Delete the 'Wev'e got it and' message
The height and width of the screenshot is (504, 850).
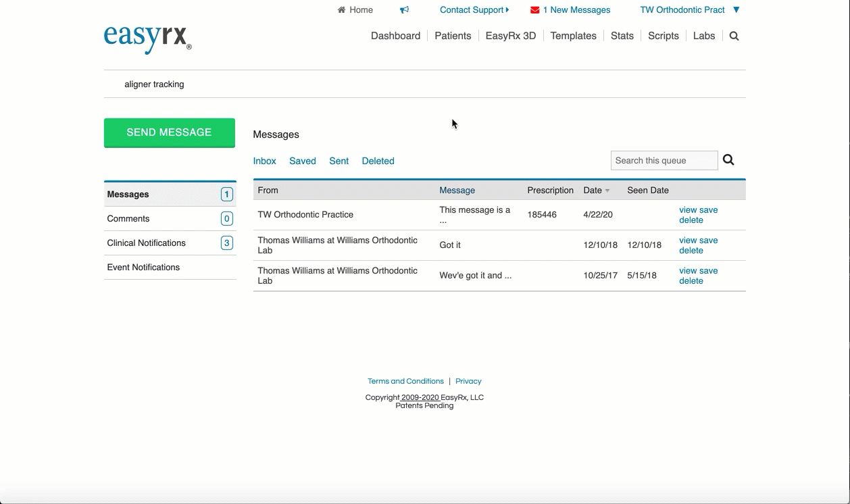[x=691, y=281]
